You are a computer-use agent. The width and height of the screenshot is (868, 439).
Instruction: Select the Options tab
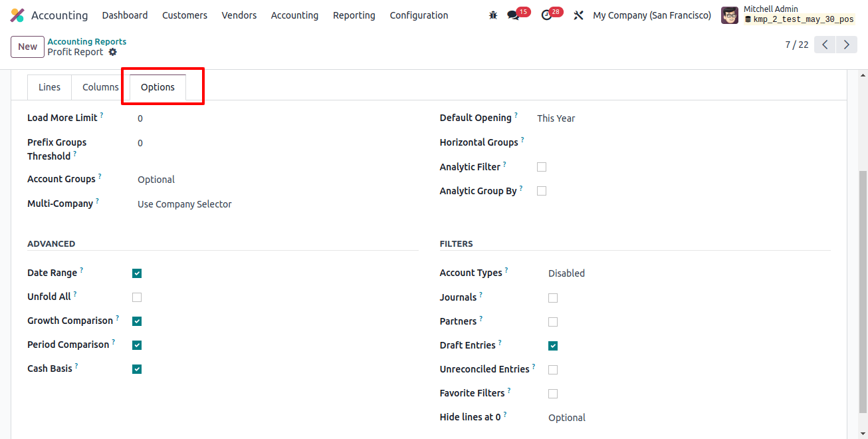pyautogui.click(x=158, y=87)
